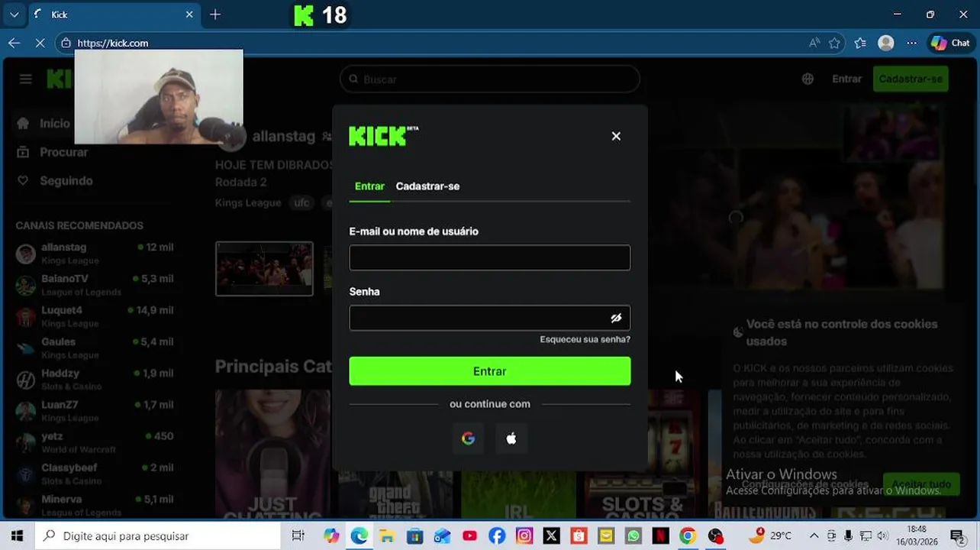Viewport: 980px width, 550px height.
Task: Open the Luquet4 recommended channel
Action: pos(95,316)
